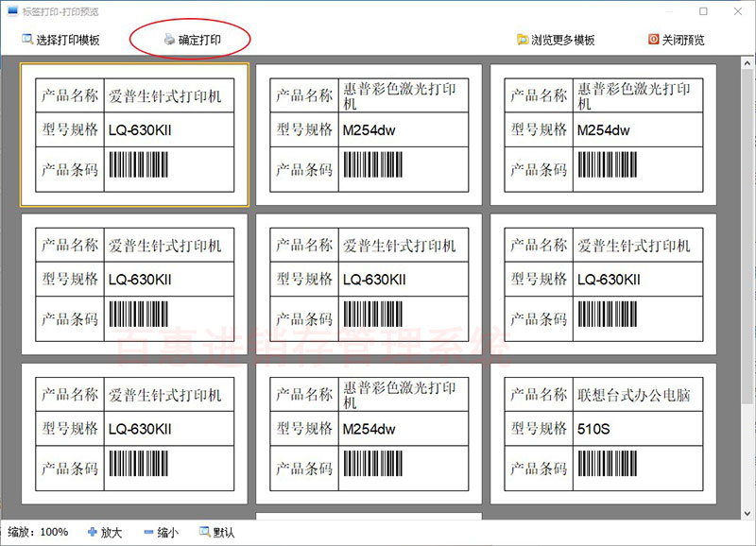This screenshot has width=756, height=546.
Task: Open 浏览更多模板 to browse templates
Action: coord(556,40)
